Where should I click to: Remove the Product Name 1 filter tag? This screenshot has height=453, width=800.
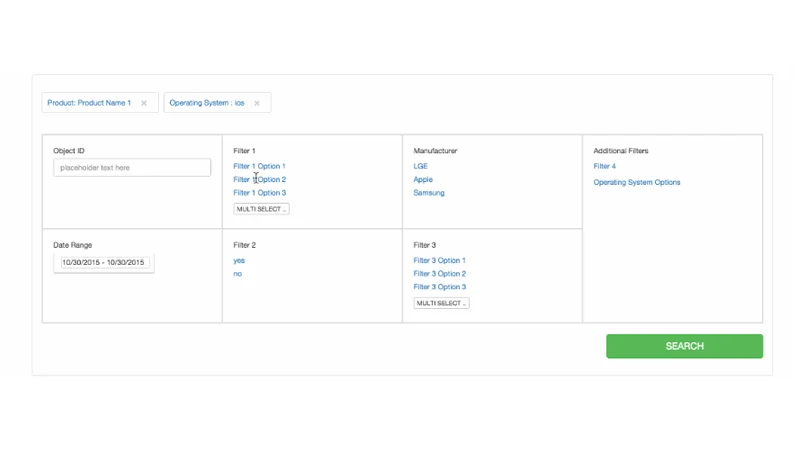(x=144, y=103)
